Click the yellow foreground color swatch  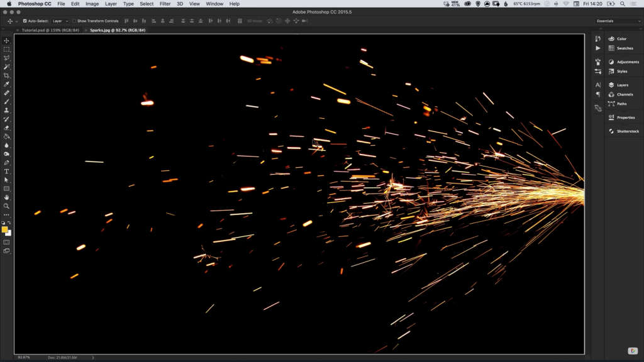(x=4, y=229)
